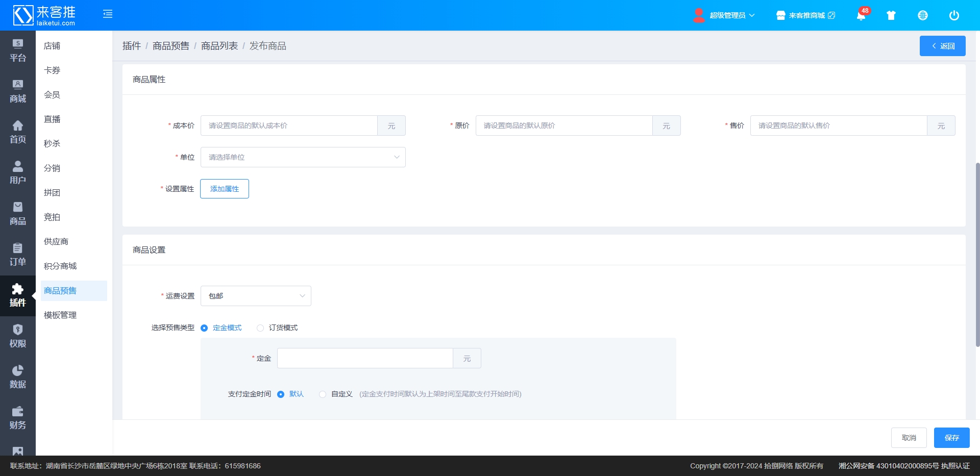
Task: Select the 订货模式 radio option
Action: coord(260,328)
